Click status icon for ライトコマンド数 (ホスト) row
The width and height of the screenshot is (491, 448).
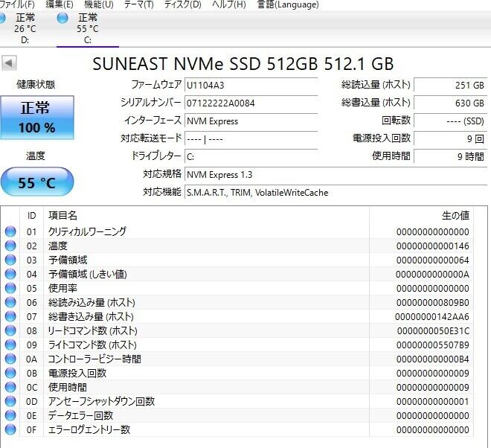point(10,345)
